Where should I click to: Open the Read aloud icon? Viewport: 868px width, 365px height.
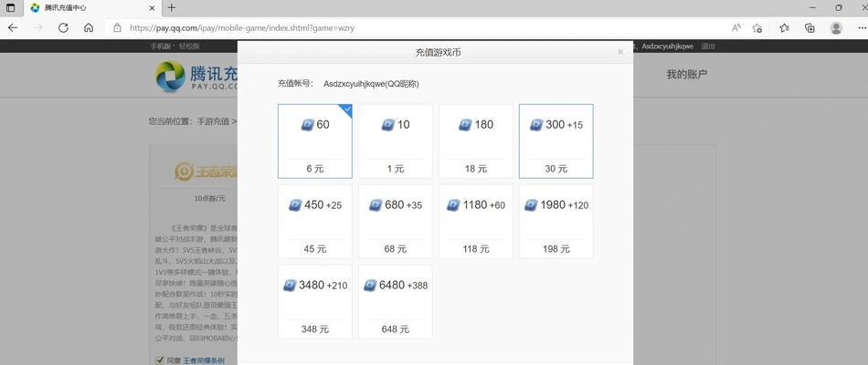tap(736, 27)
